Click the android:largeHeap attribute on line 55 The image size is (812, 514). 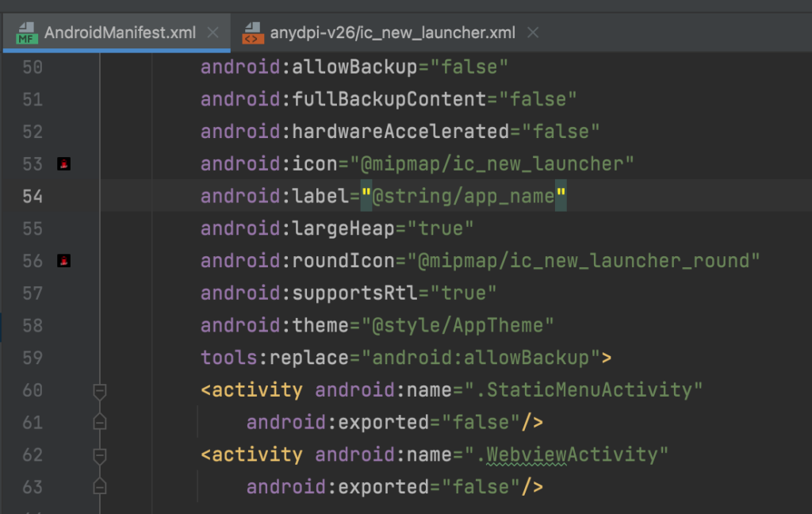click(x=297, y=228)
